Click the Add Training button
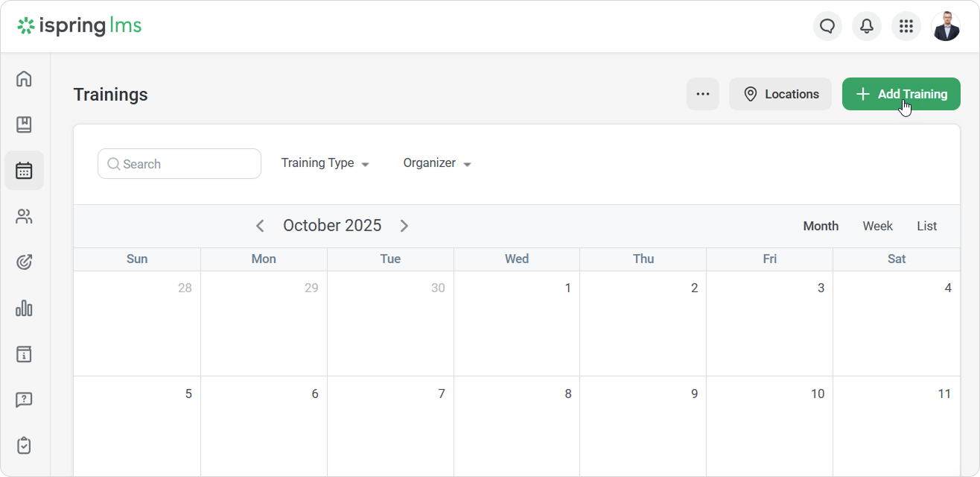 point(901,94)
